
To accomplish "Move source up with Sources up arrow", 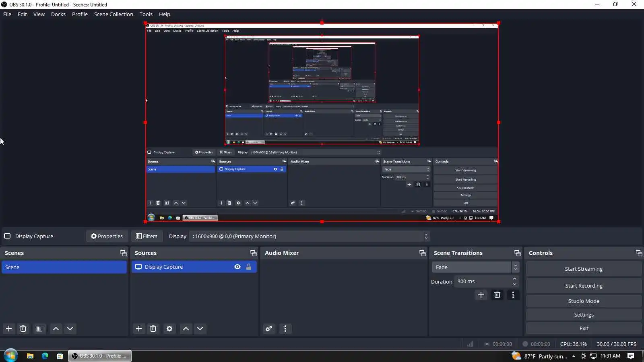I will (186, 329).
